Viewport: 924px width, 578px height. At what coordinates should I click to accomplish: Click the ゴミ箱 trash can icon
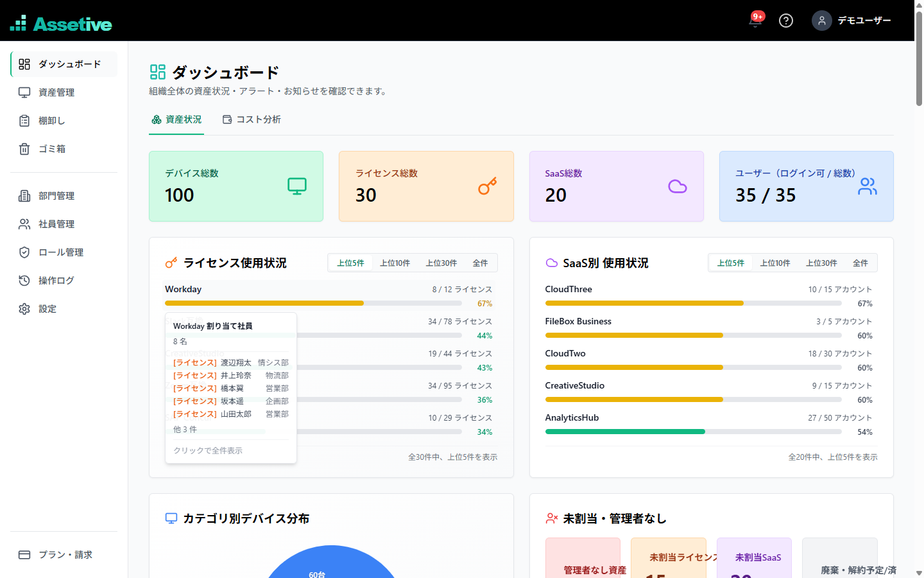point(24,149)
